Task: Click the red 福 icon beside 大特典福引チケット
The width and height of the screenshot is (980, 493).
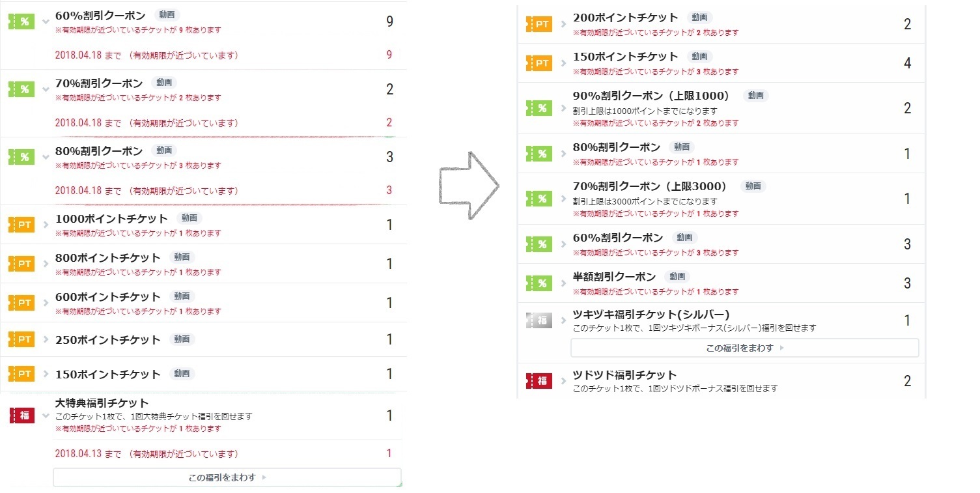Action: 21,416
